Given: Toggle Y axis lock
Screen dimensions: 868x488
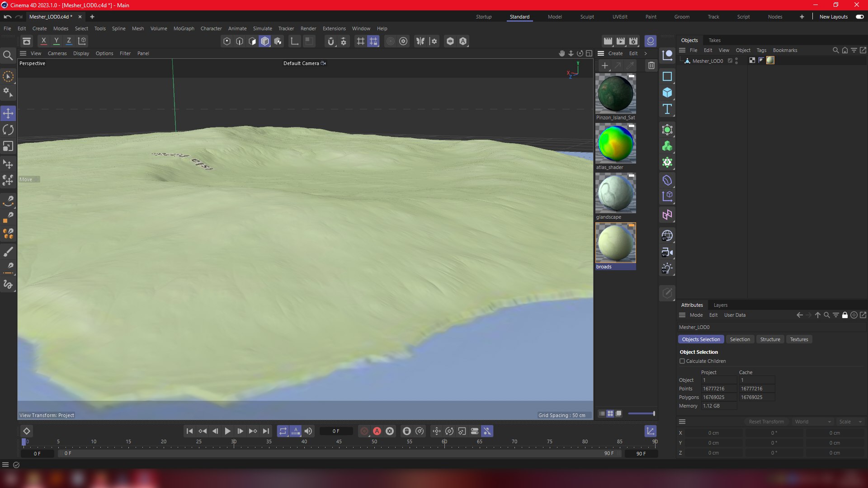Looking at the screenshot, I should click(56, 41).
